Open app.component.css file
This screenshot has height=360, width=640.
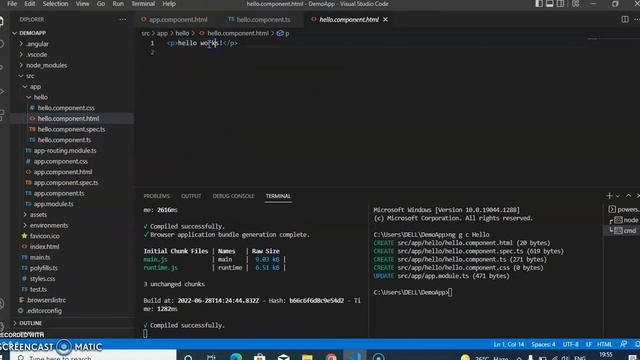[x=60, y=161]
